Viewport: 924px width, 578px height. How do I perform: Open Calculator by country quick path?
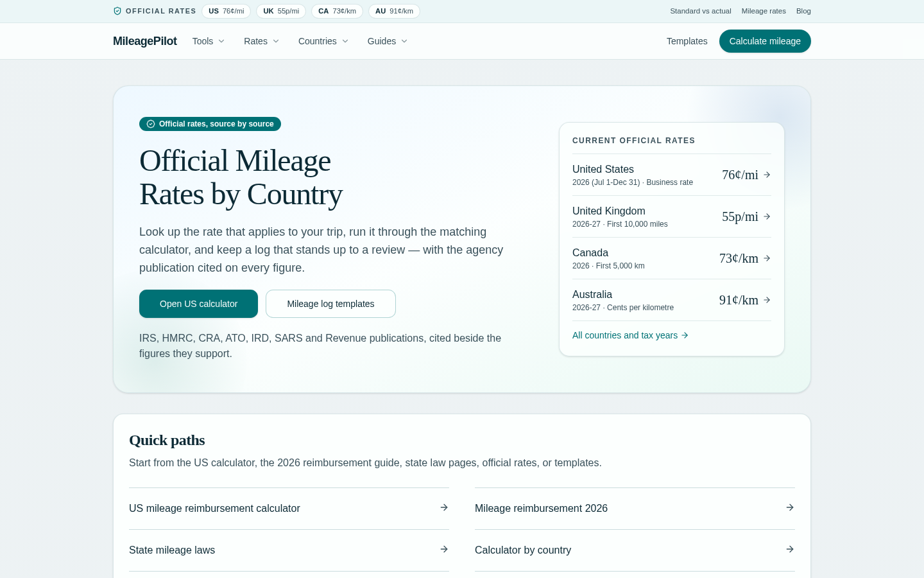pos(635,550)
